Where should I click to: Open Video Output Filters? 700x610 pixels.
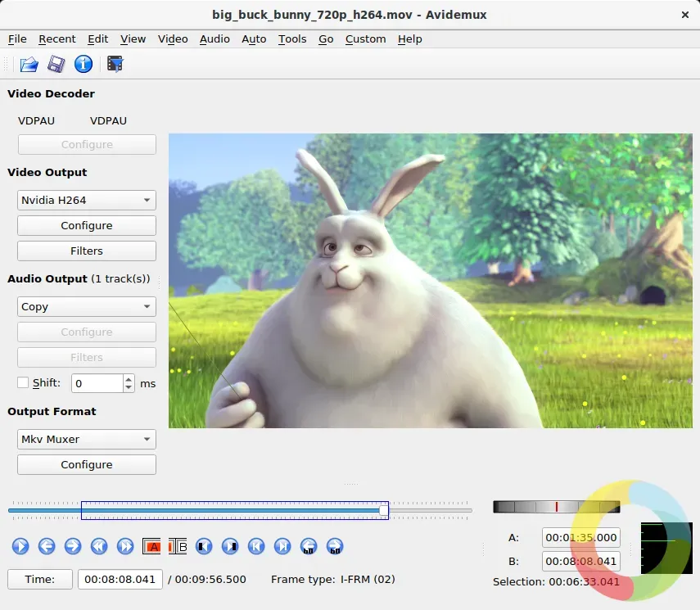click(x=87, y=251)
